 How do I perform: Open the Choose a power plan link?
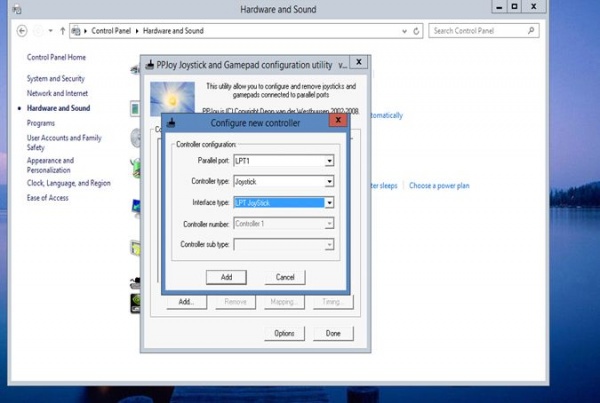tap(439, 186)
